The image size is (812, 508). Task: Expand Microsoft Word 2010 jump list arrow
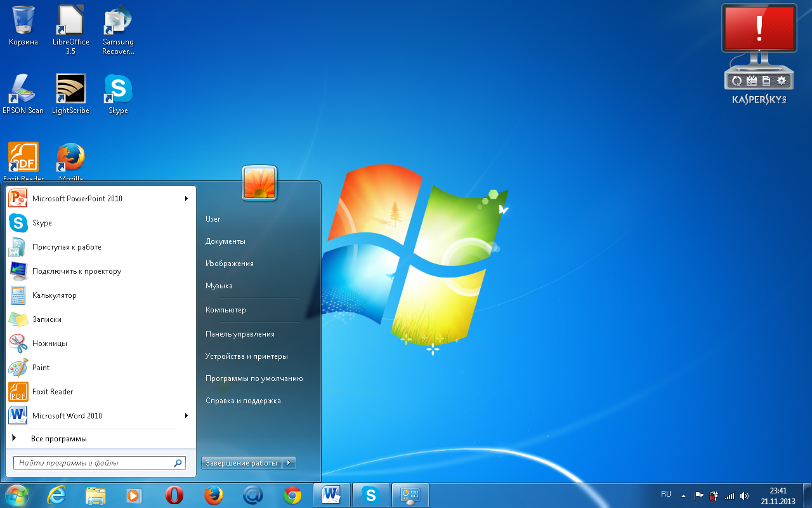(x=187, y=415)
